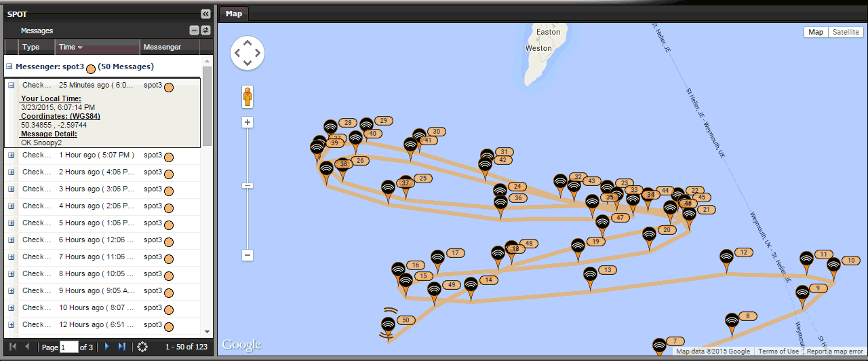Jump to last page of messages
The height and width of the screenshot is (361, 868).
pos(122,347)
